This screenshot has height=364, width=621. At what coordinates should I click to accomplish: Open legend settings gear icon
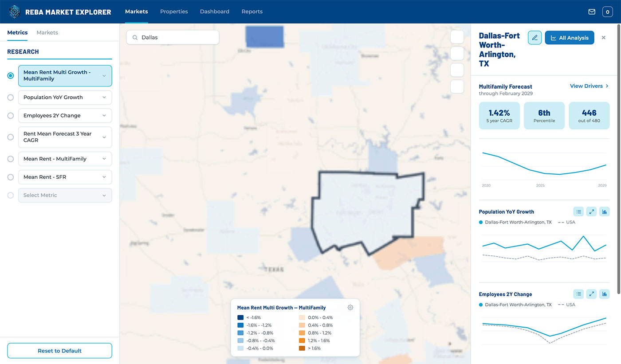pos(350,308)
